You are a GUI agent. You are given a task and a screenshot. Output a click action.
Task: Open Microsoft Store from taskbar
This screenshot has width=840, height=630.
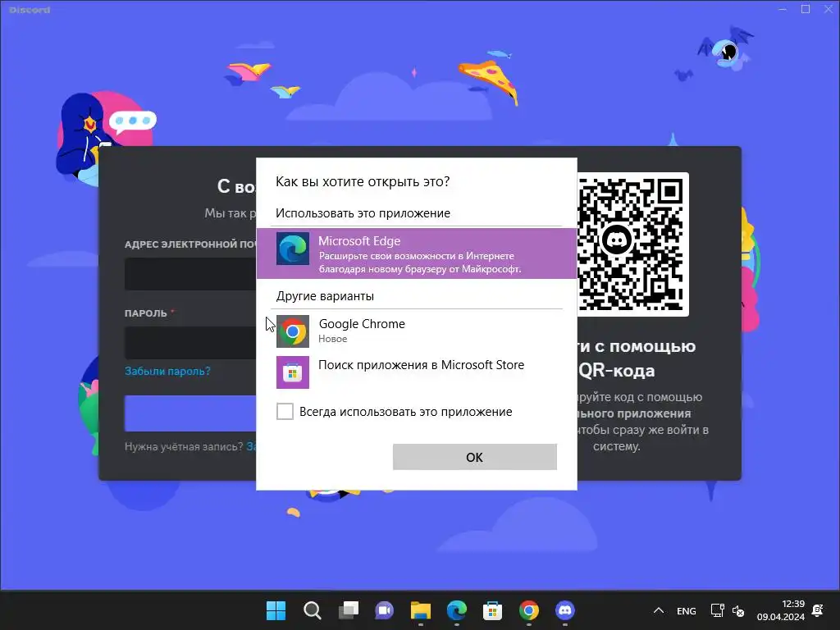pos(492,610)
